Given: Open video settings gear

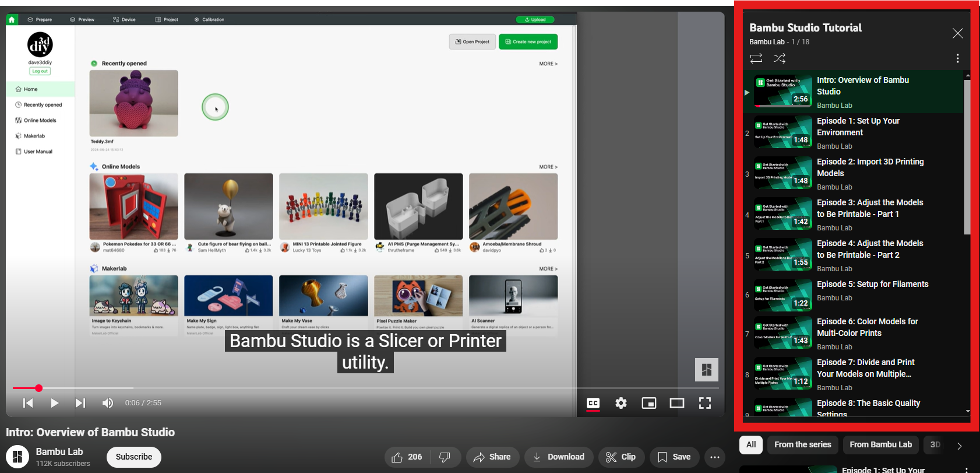Looking at the screenshot, I should [x=621, y=403].
